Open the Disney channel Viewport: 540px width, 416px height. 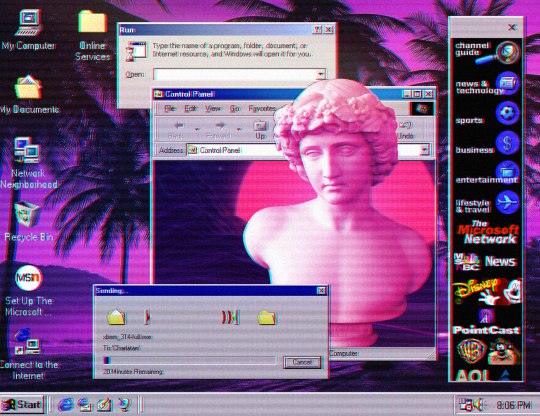[x=487, y=292]
